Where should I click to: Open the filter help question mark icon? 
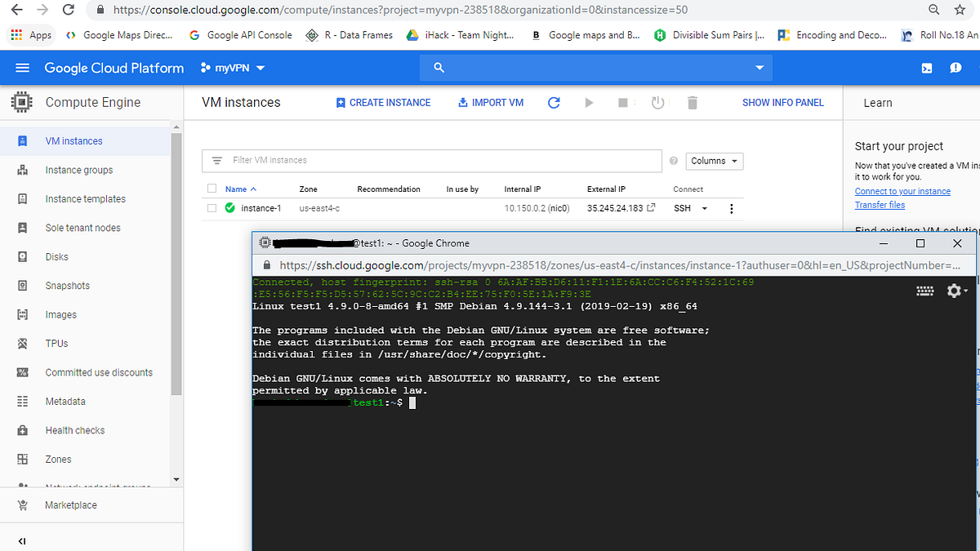pos(674,161)
